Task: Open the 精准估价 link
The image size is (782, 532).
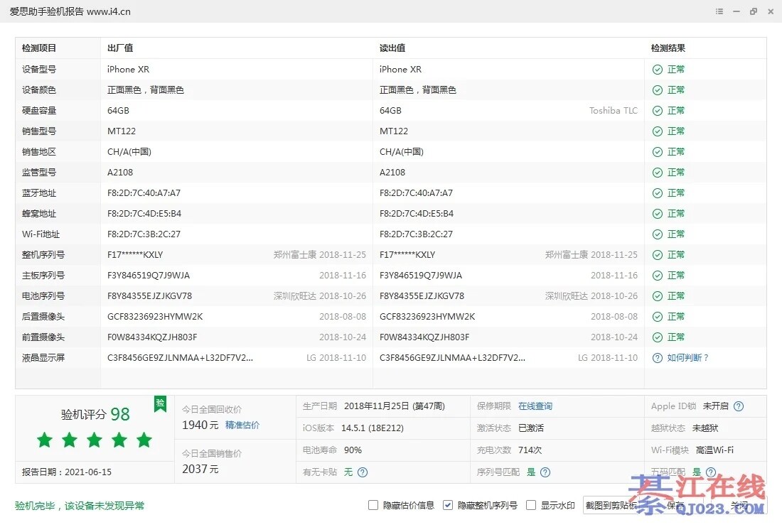Action: click(242, 425)
